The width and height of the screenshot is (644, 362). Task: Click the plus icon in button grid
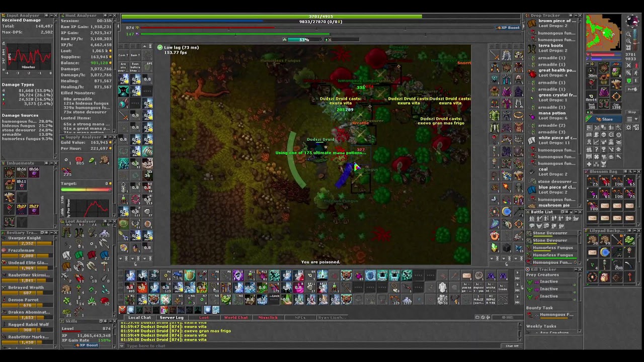pyautogui.click(x=589, y=164)
